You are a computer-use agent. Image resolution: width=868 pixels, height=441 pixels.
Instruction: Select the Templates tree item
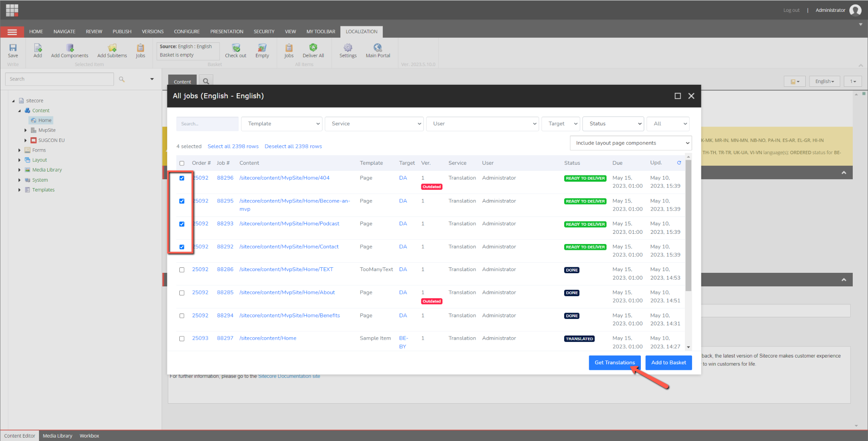click(43, 190)
